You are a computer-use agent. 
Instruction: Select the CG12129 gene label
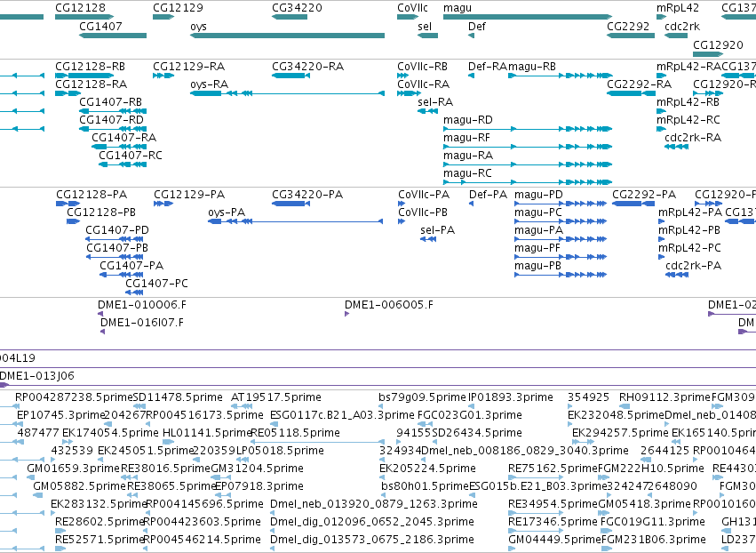(178, 8)
